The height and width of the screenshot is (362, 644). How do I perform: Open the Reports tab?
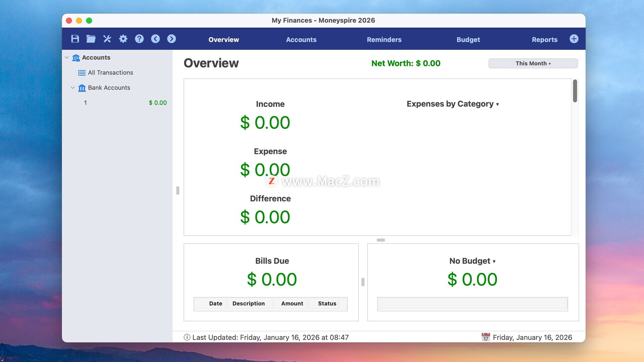(x=544, y=40)
